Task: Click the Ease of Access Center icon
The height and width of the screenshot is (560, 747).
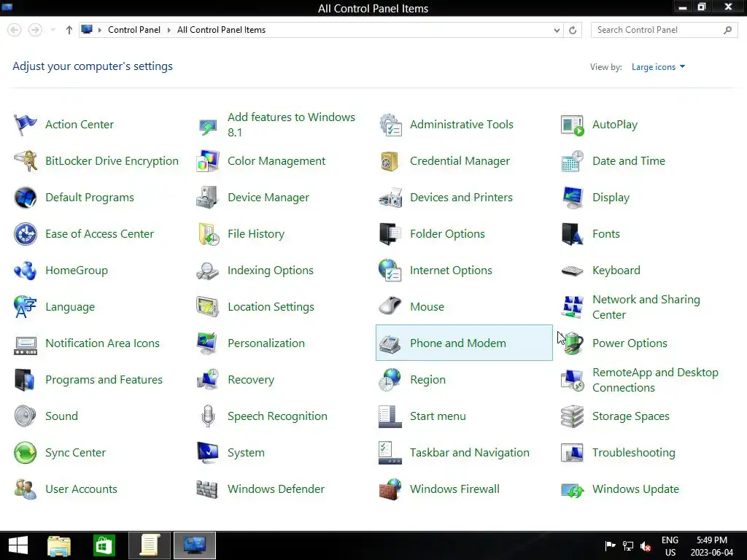Action: point(26,234)
